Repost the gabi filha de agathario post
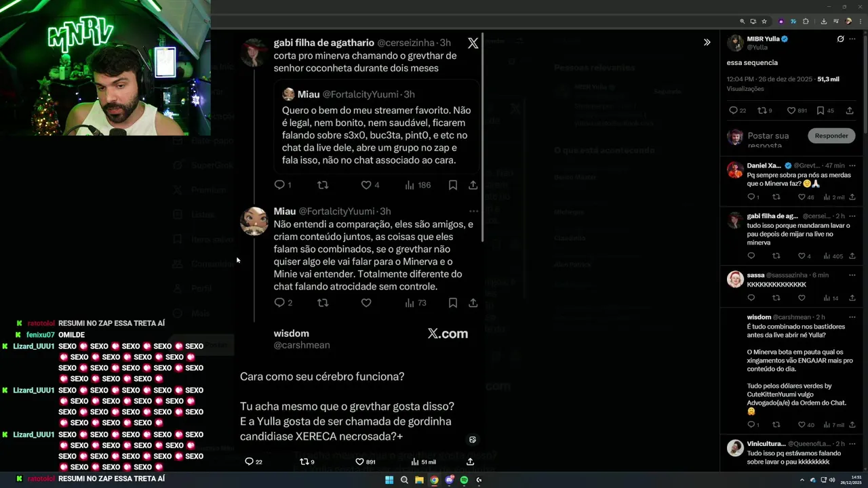 pyautogui.click(x=323, y=185)
